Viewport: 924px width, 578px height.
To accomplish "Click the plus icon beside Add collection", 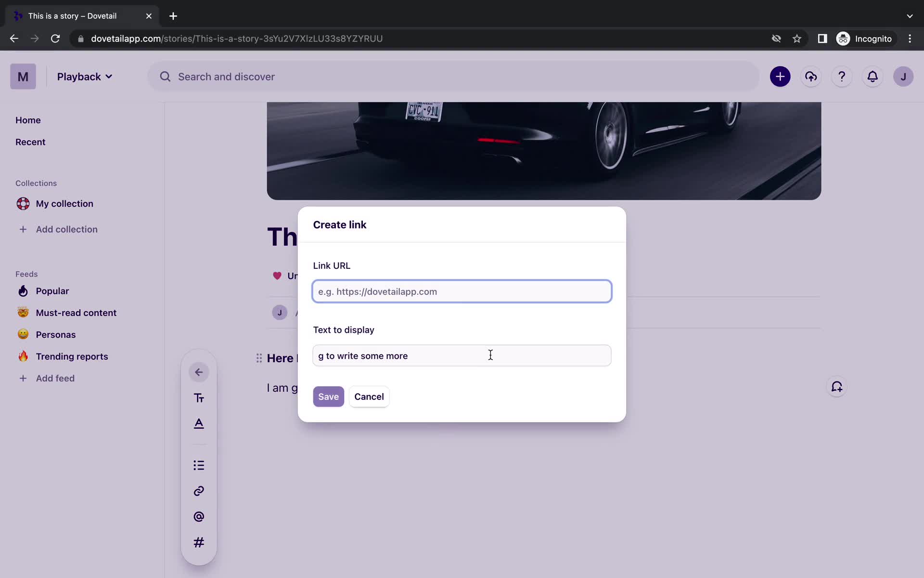I will pos(23,229).
